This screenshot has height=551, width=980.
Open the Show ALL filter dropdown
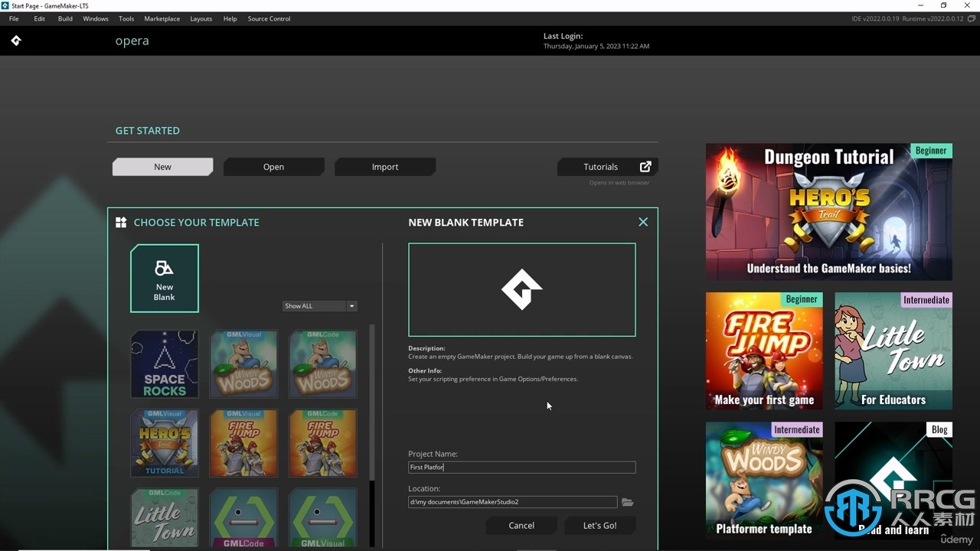[x=320, y=306]
